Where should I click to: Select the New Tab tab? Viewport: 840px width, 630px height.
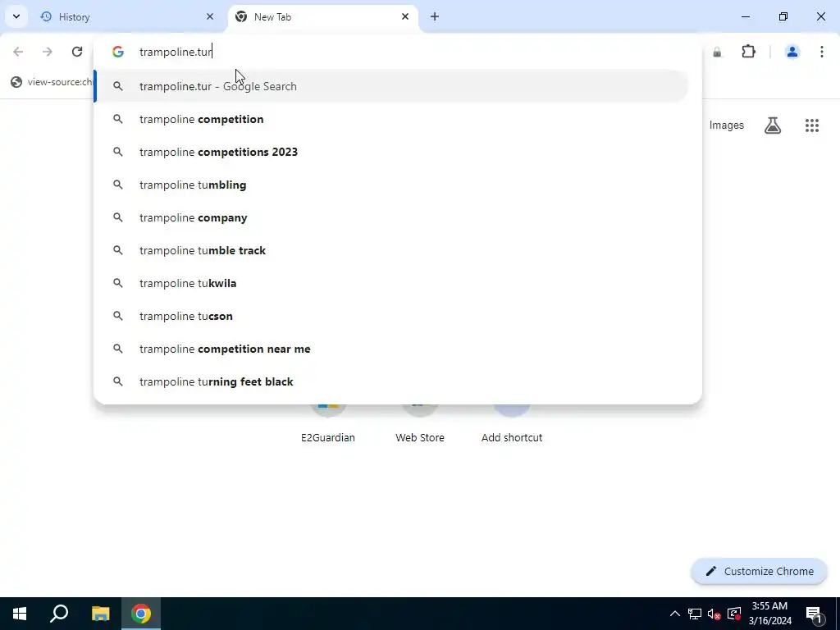coord(322,16)
